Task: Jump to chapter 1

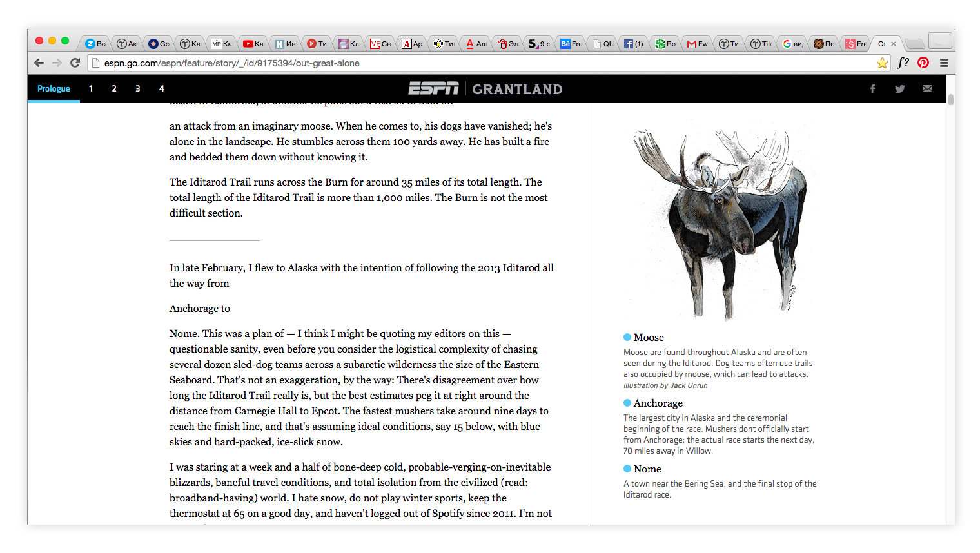Action: coord(91,89)
